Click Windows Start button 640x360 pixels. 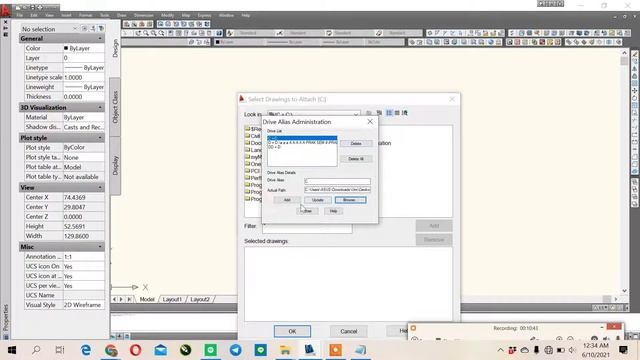[x=12, y=350]
